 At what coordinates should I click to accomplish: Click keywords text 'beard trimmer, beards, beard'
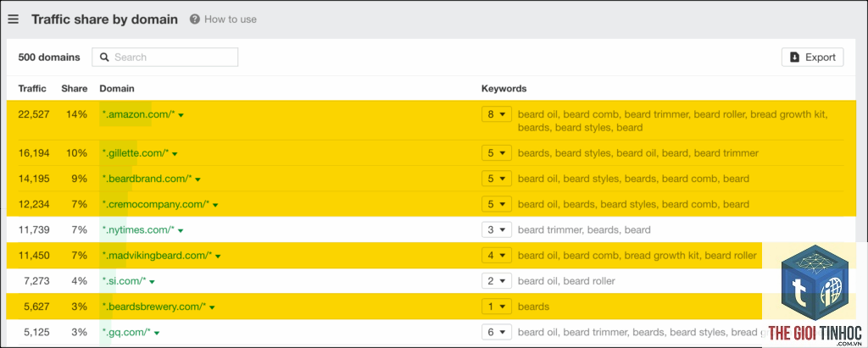point(584,229)
